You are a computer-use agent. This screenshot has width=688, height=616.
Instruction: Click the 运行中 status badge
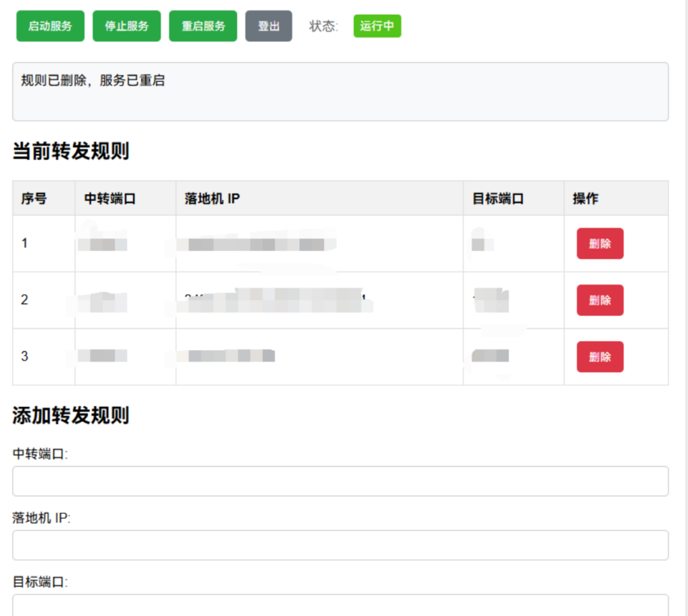[x=377, y=26]
